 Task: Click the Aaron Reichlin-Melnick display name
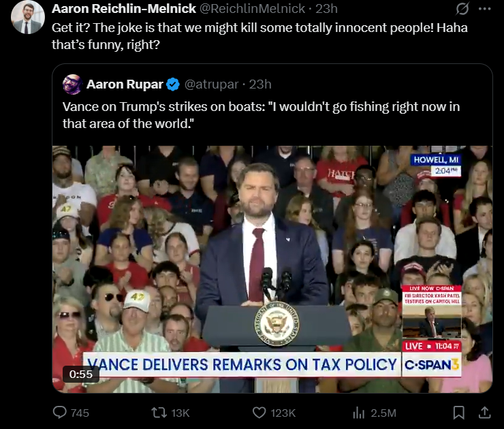[x=124, y=9]
